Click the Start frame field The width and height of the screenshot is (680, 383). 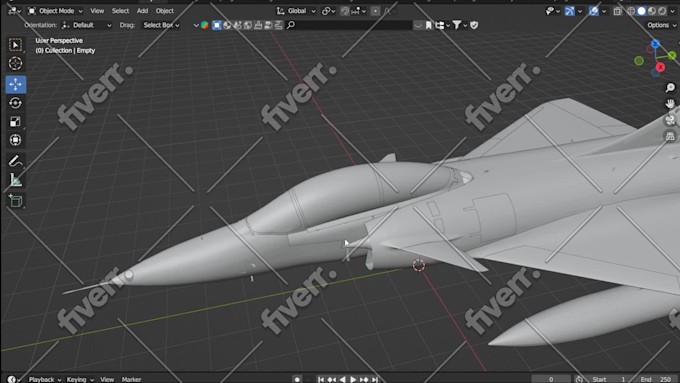pos(609,380)
